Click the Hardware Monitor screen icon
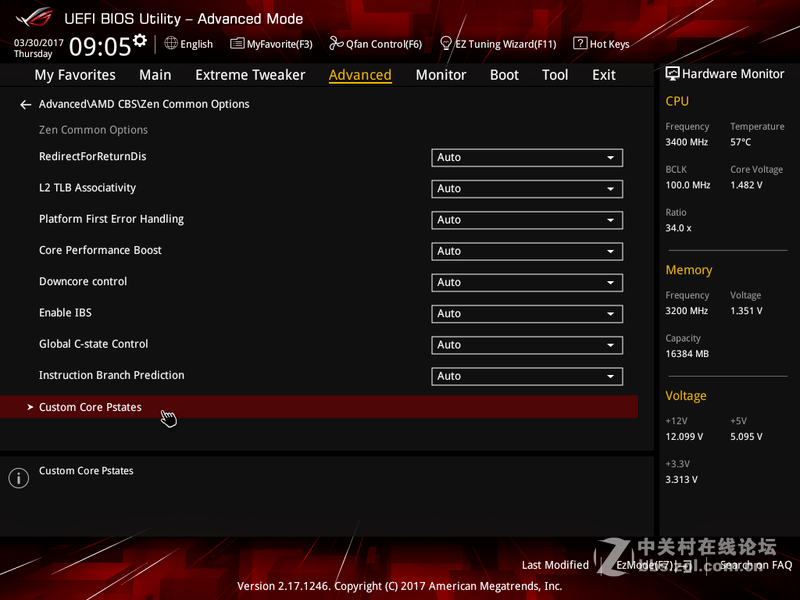 point(672,74)
